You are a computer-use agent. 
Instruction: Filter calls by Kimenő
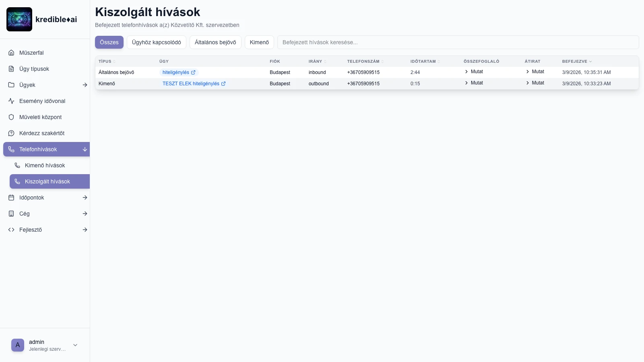(x=259, y=42)
